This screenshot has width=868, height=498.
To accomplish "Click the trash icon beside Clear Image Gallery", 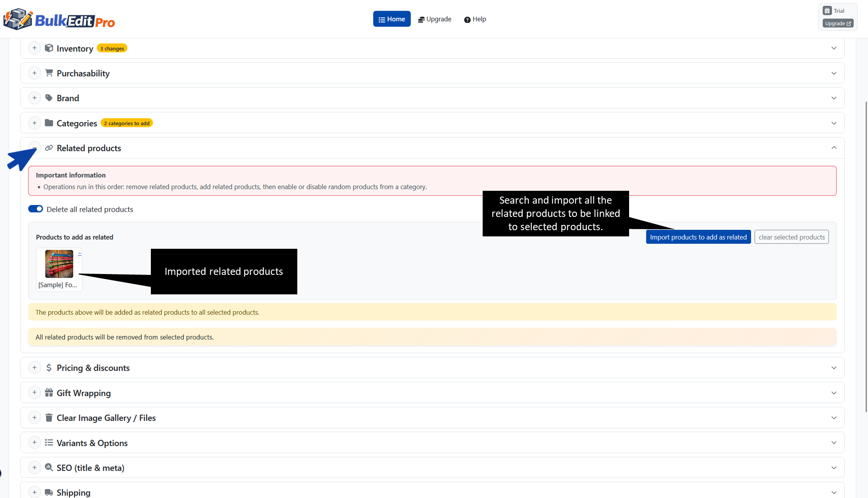I will 49,417.
